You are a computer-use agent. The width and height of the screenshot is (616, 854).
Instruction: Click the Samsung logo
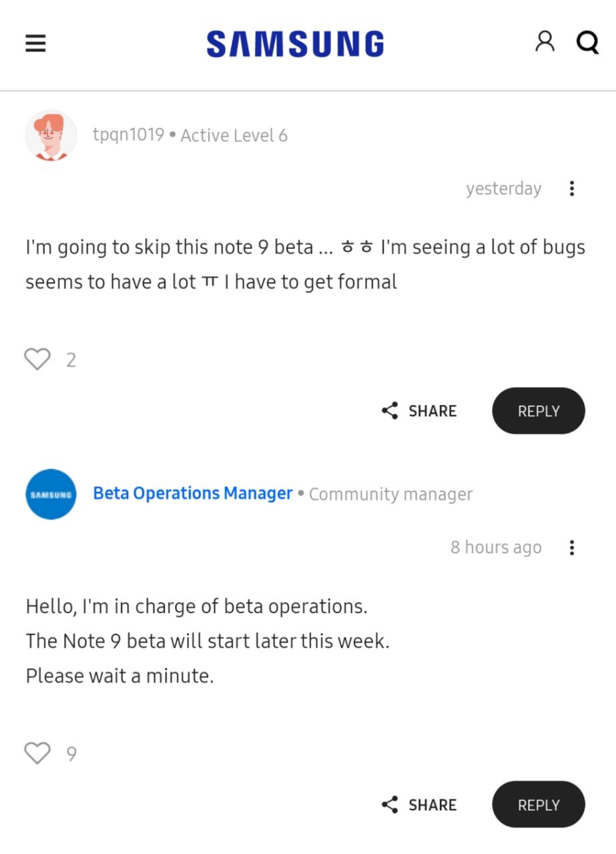pyautogui.click(x=295, y=44)
